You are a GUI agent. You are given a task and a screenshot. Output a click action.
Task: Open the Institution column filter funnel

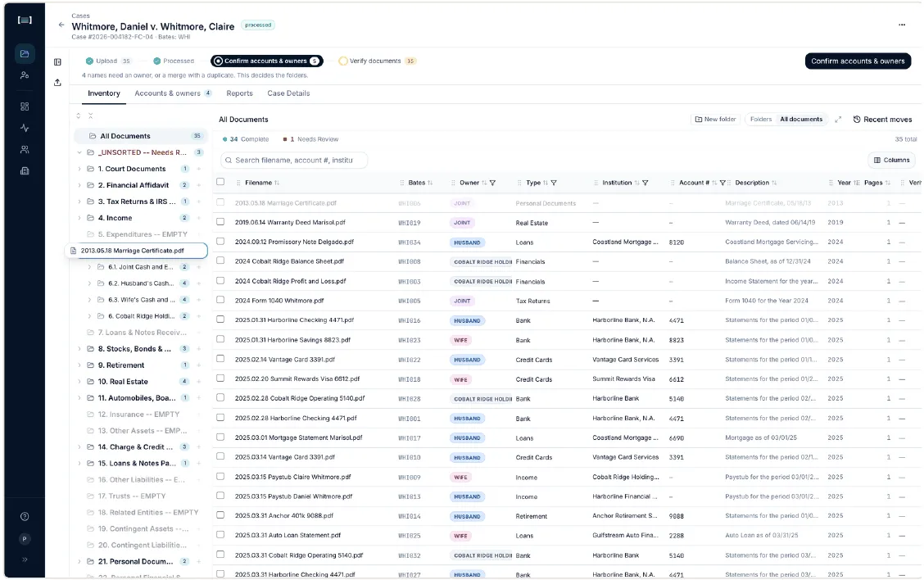coord(645,183)
